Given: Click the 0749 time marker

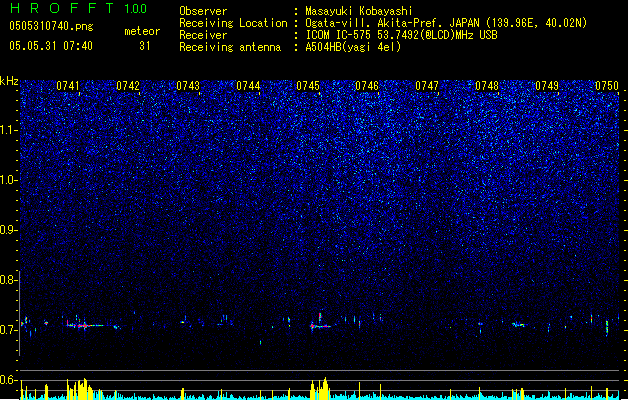Looking at the screenshot, I should [x=547, y=86].
